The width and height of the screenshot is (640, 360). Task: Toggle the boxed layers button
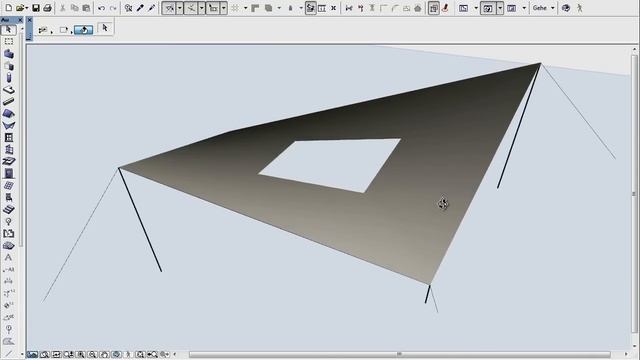[433, 8]
